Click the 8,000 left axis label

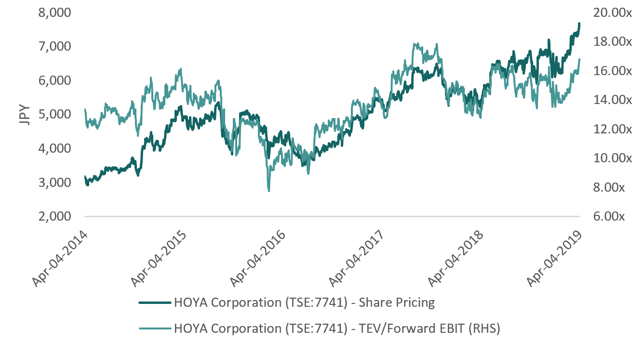pos(55,12)
